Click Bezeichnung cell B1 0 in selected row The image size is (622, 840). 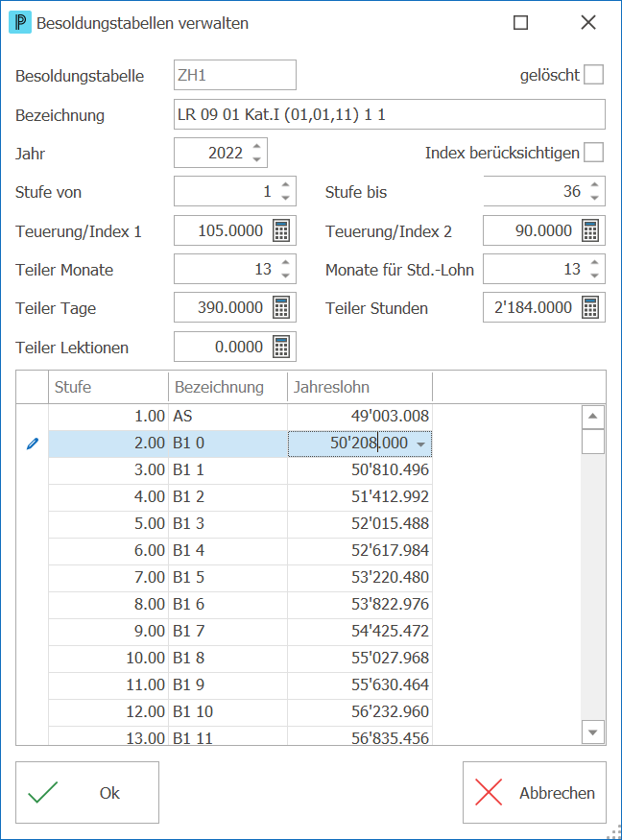pyautogui.click(x=228, y=444)
